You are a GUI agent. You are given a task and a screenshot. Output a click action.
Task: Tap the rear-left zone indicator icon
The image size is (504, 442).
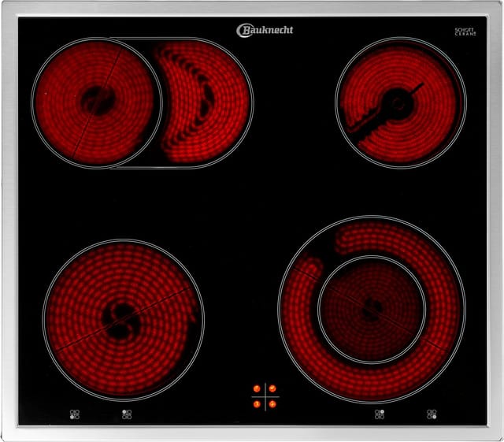pyautogui.click(x=127, y=414)
